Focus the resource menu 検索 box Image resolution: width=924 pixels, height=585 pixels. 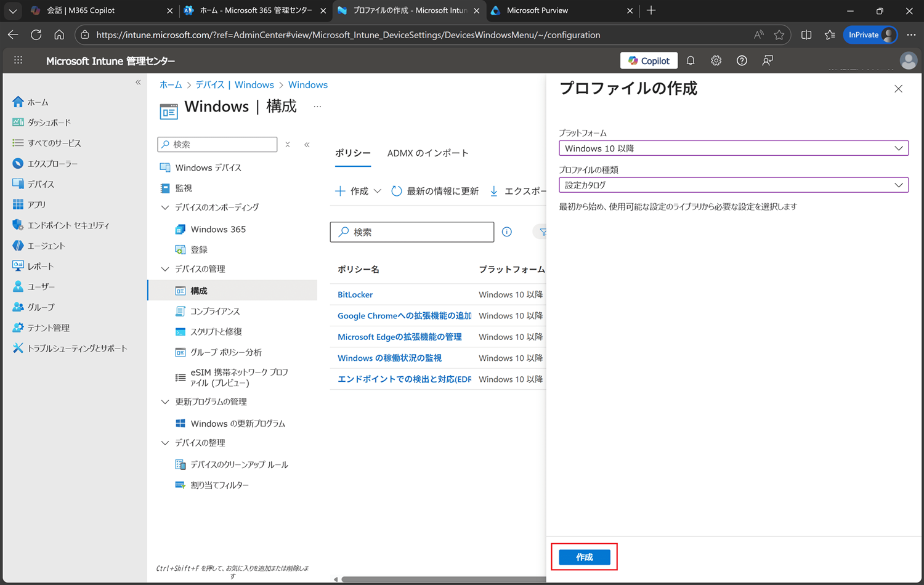217,144
